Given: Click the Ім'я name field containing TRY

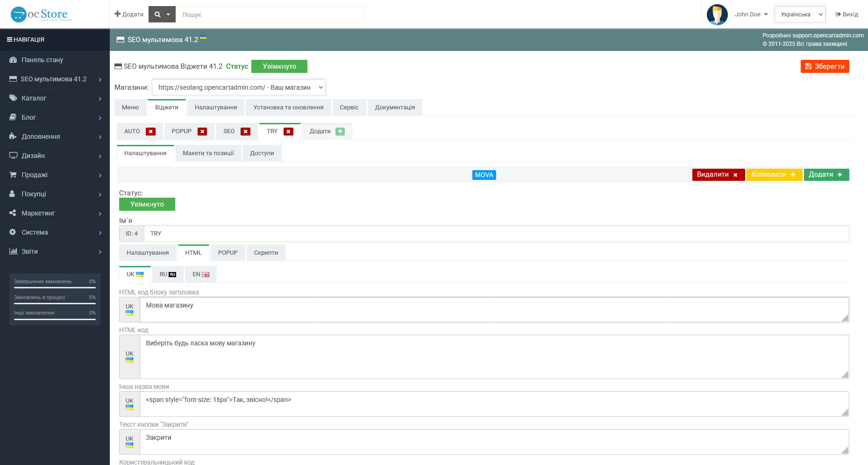Looking at the screenshot, I should 496,234.
